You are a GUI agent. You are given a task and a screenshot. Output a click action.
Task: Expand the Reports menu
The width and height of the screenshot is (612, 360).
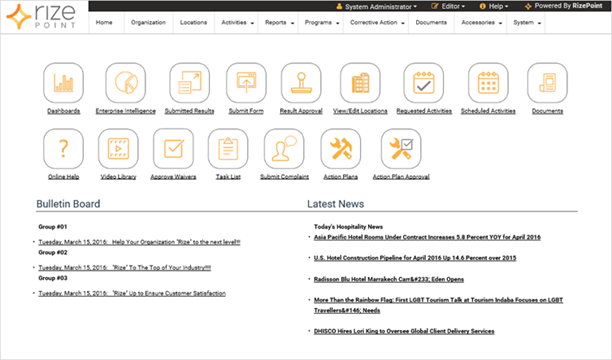coord(279,23)
